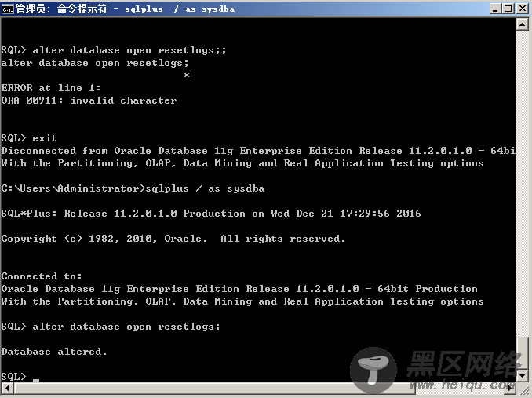
Task: Open the command prompt system menu icon
Action: coord(8,9)
